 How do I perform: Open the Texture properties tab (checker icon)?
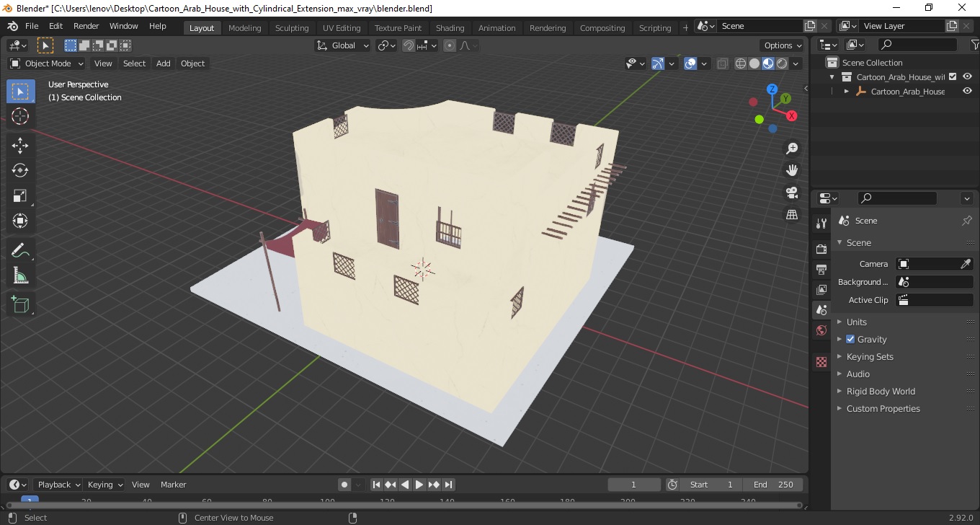(x=821, y=362)
